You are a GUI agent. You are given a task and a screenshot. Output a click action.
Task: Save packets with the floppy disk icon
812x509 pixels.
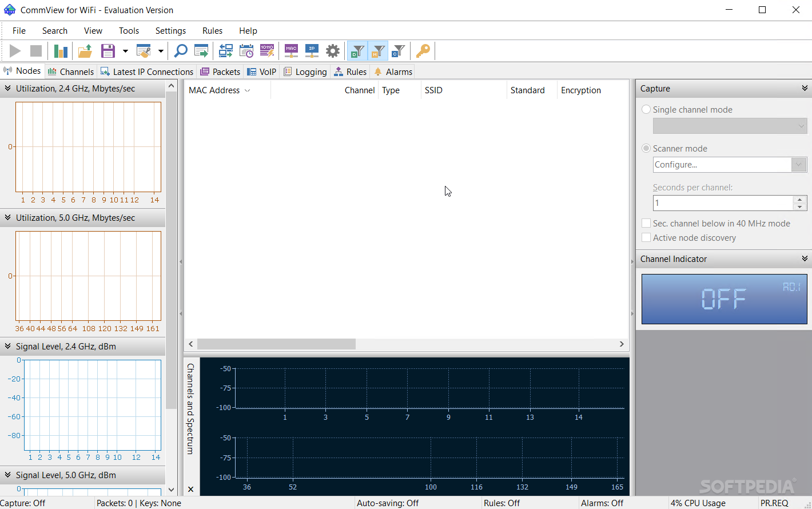pos(108,51)
